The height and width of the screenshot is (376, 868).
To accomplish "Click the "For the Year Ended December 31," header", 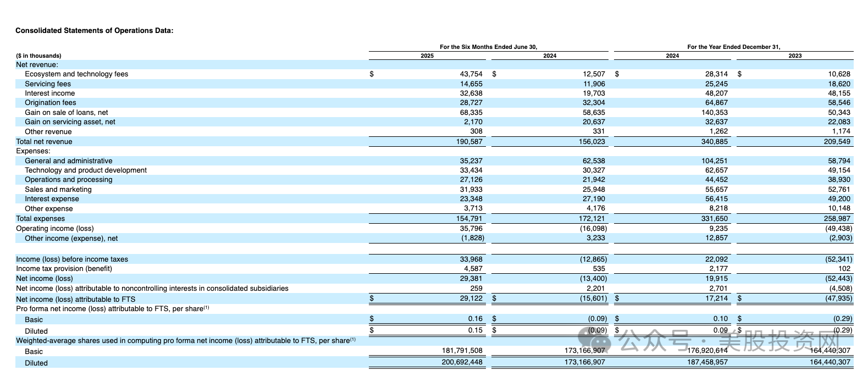I will [x=733, y=47].
